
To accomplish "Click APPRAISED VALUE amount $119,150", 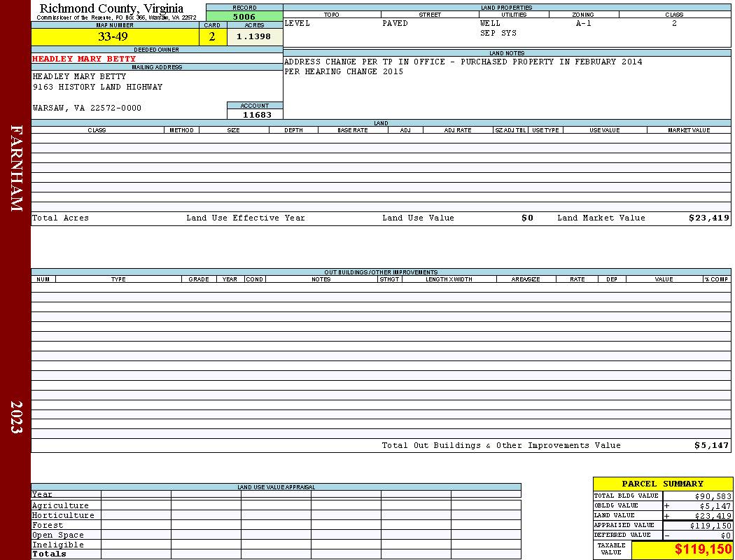I will tap(710, 526).
